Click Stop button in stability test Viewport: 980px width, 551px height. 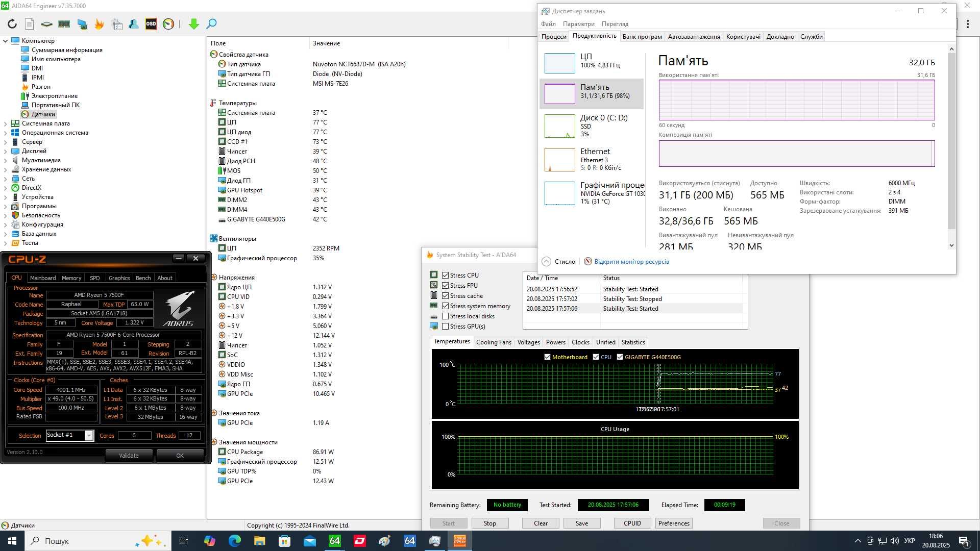(489, 523)
